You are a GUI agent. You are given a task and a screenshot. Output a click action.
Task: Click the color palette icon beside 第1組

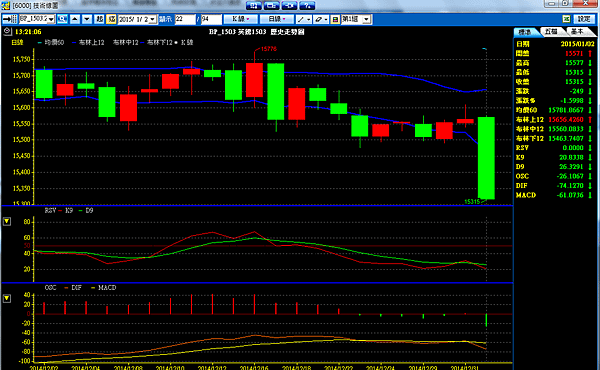pyautogui.click(x=335, y=19)
